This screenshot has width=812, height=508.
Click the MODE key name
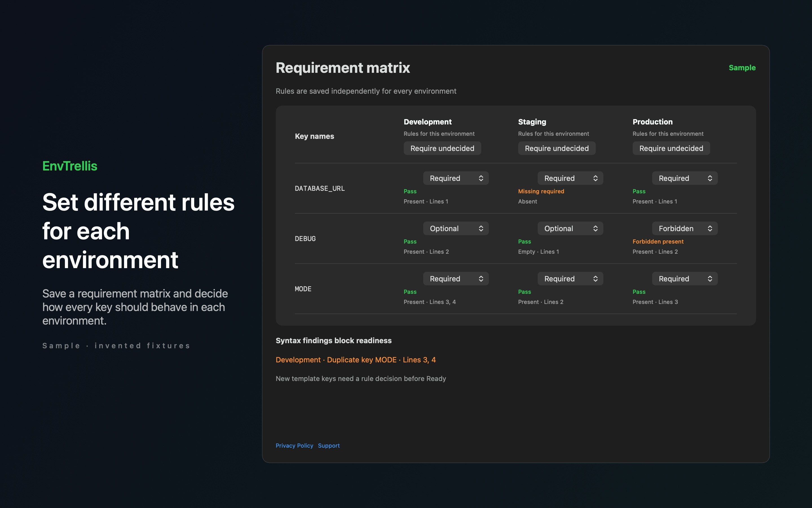303,289
